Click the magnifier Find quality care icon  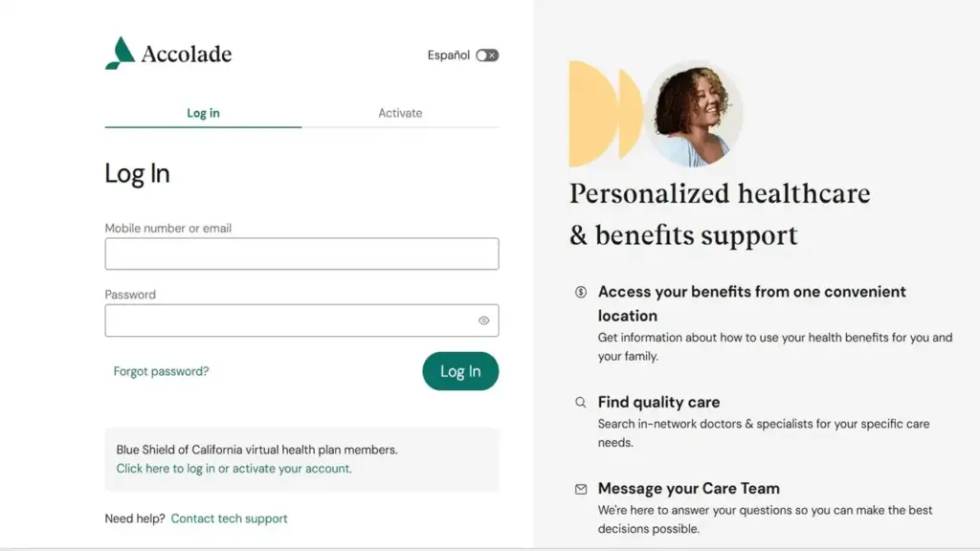coord(581,403)
